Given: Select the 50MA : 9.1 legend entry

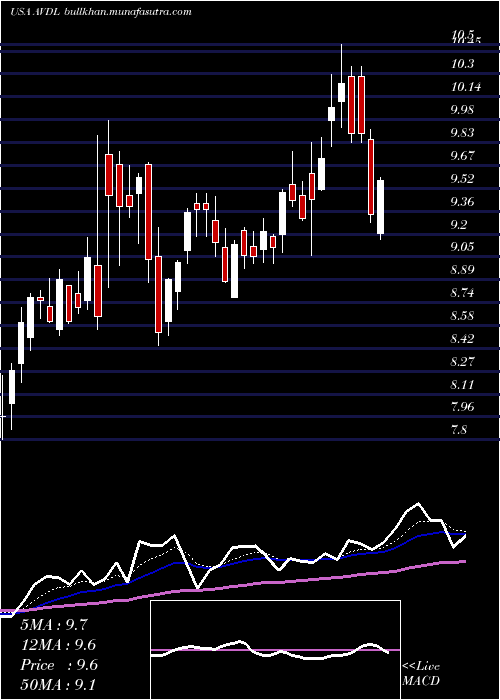Looking at the screenshot, I should 59,685.
